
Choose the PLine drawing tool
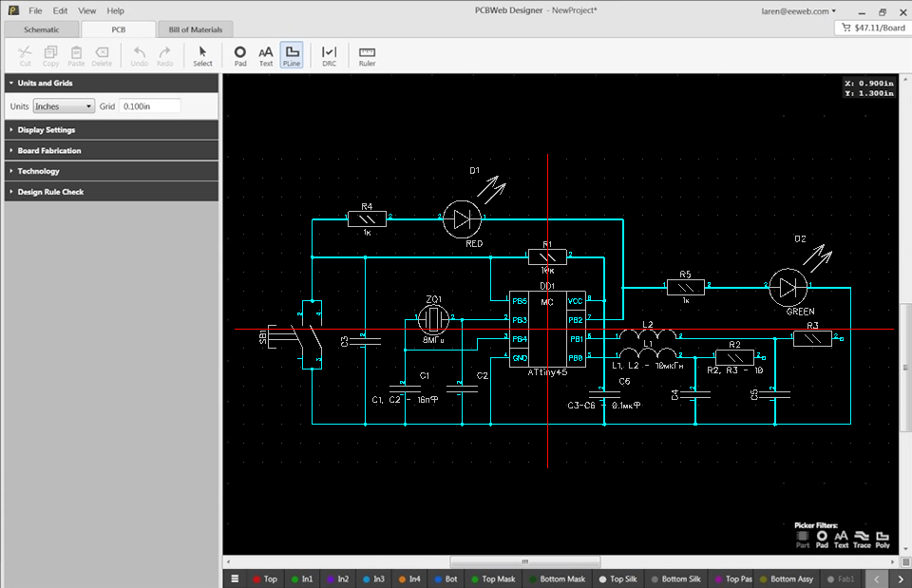pyautogui.click(x=292, y=56)
